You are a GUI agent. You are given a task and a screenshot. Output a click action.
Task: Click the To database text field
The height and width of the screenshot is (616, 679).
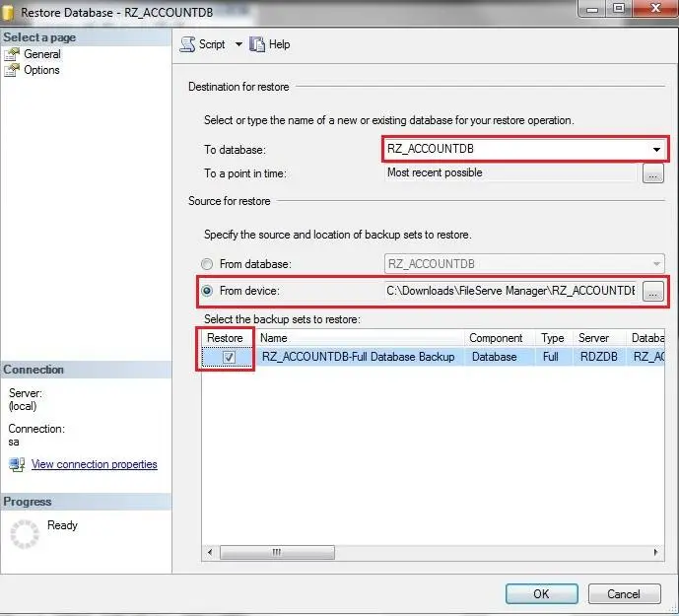pos(516,149)
